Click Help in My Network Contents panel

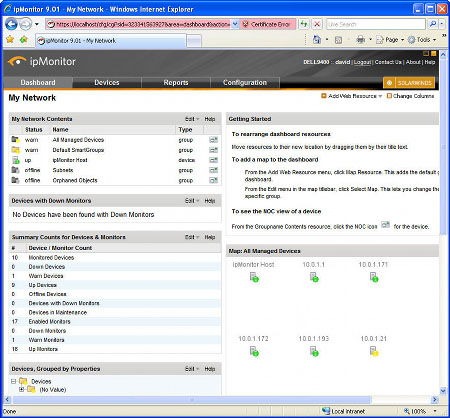tap(210, 119)
